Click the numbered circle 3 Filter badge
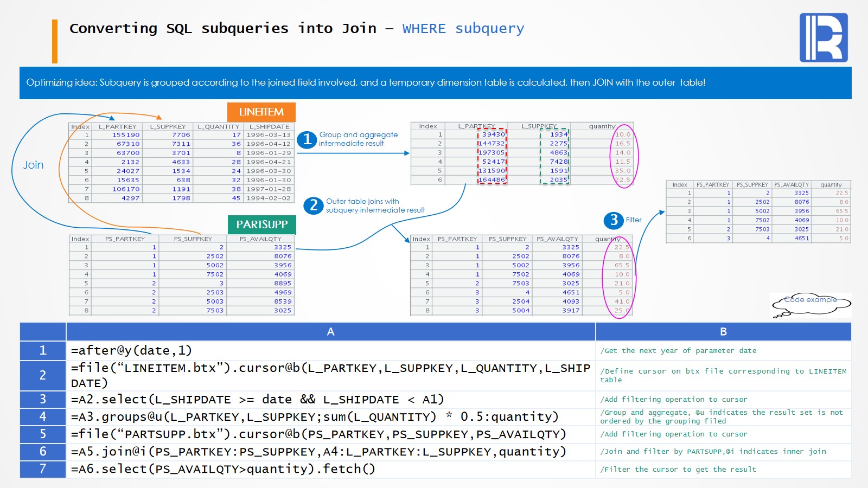This screenshot has height=488, width=868. coord(614,220)
